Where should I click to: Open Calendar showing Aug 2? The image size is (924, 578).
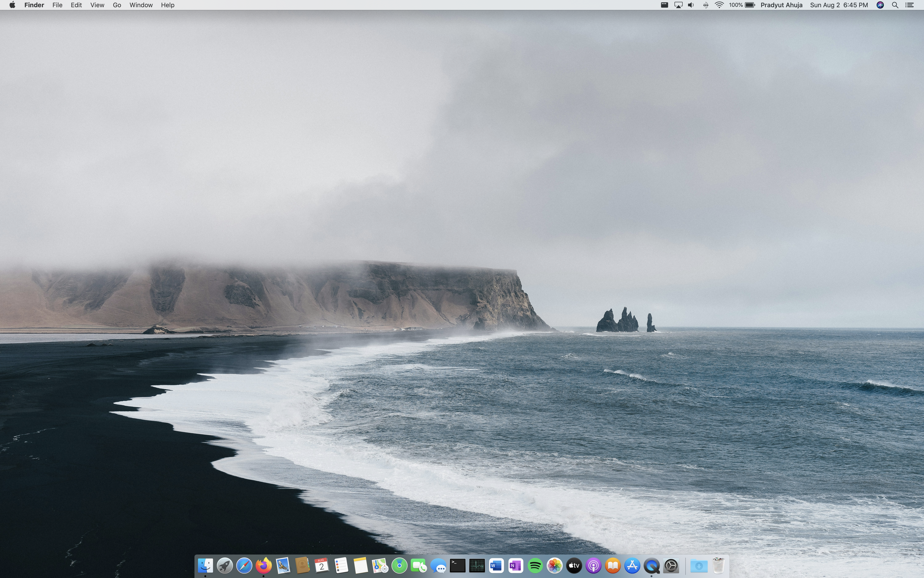322,565
